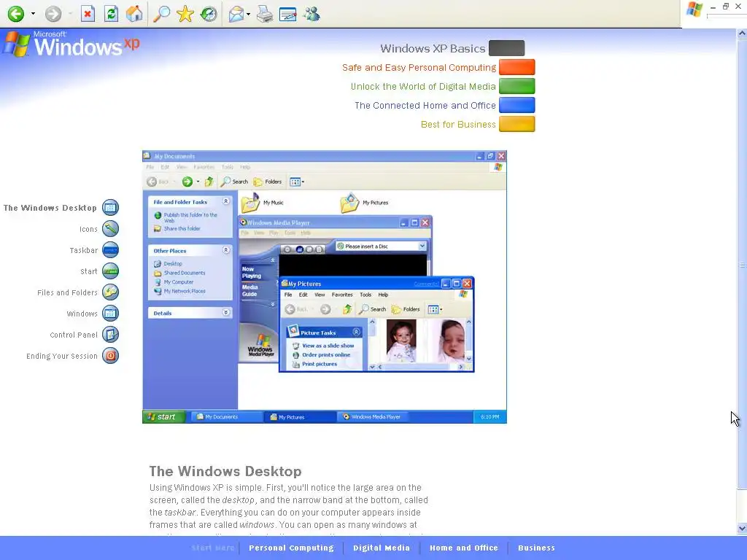This screenshot has width=747, height=560.
Task: Click the Taskbar topic round icon
Action: click(x=111, y=250)
